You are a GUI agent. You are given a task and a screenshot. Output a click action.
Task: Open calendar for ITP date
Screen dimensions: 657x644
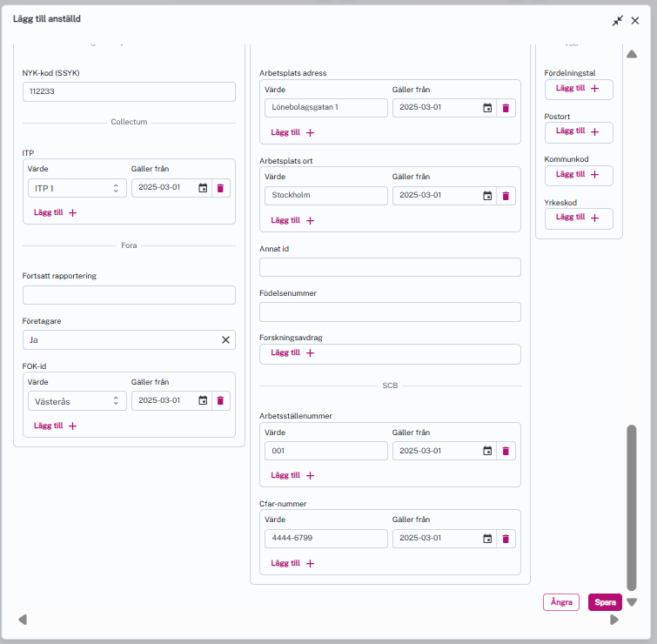tap(203, 188)
